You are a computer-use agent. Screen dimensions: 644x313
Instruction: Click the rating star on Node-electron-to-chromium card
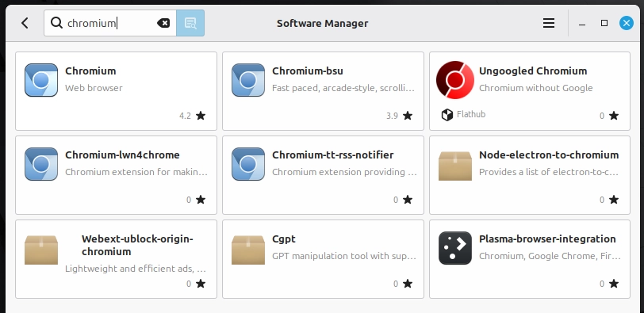point(614,200)
